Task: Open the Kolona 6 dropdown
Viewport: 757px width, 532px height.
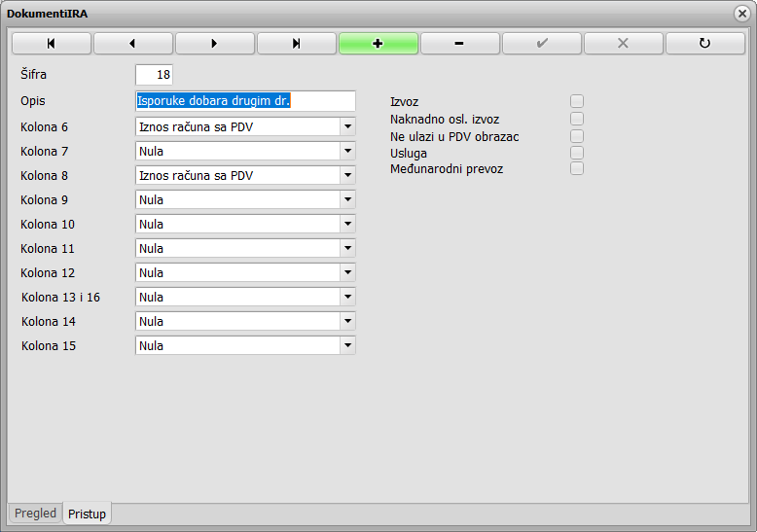Action: [347, 126]
